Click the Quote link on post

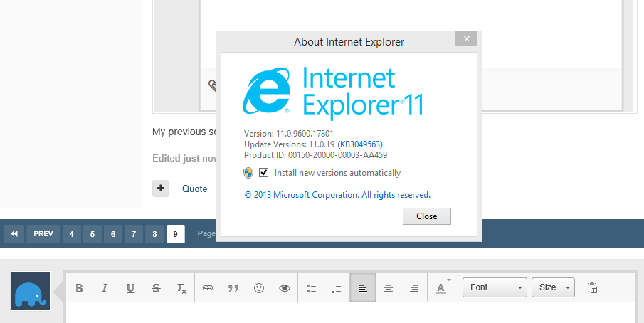[x=195, y=189]
